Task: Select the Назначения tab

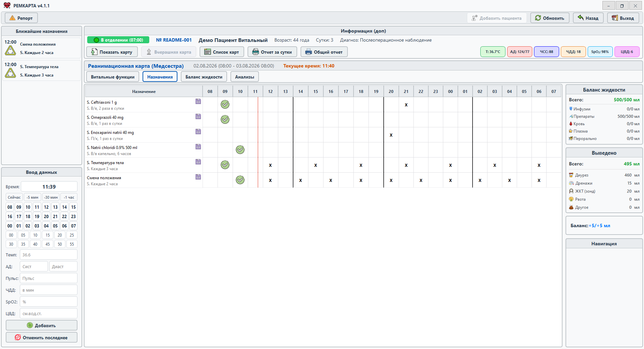Action: pos(160,77)
